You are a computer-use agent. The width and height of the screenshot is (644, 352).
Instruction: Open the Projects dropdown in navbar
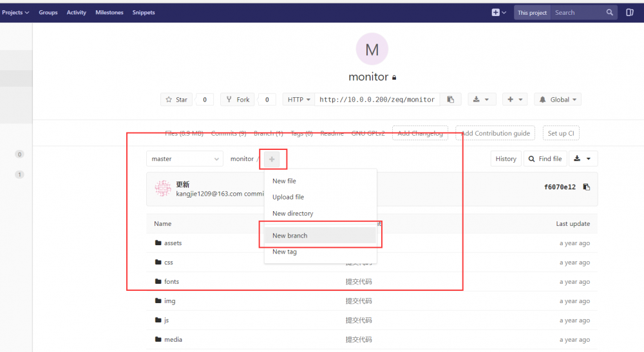pos(15,12)
